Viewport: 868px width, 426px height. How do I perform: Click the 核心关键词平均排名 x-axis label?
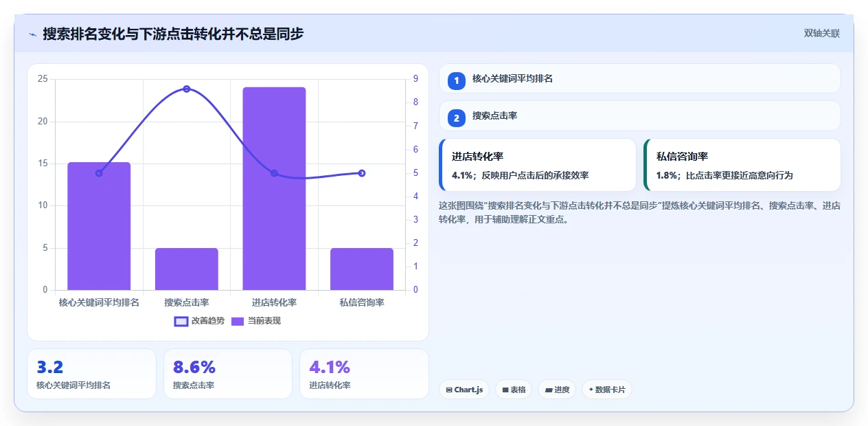(x=99, y=302)
